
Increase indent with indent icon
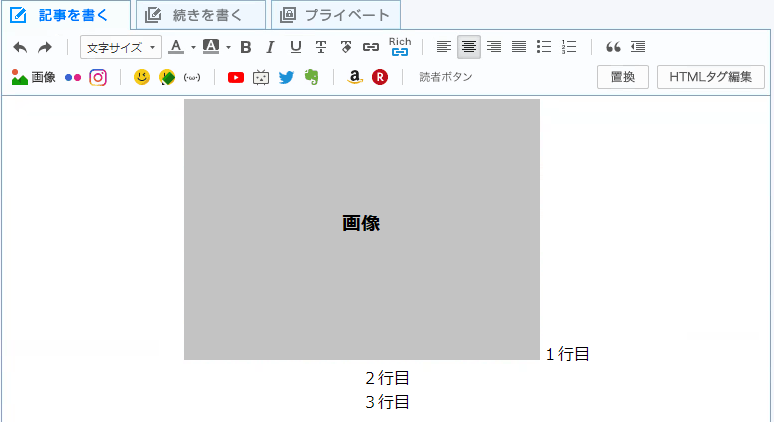tap(638, 47)
